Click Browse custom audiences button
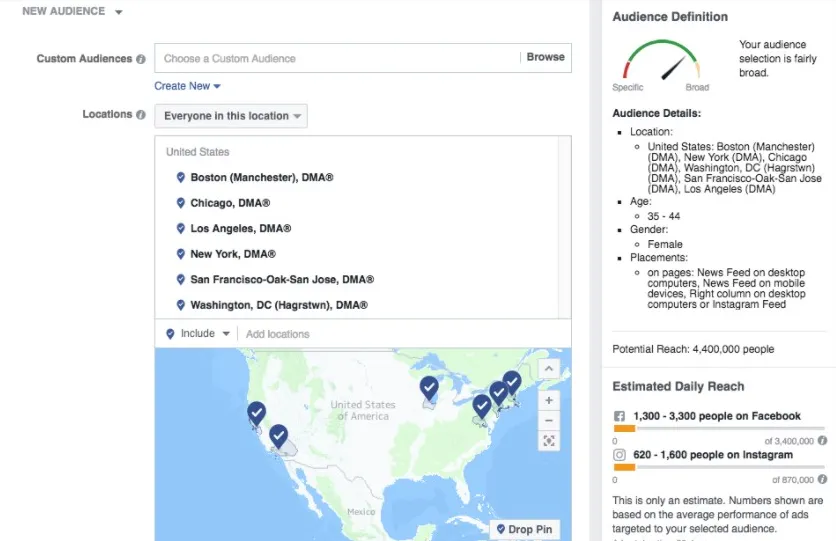 pos(545,58)
